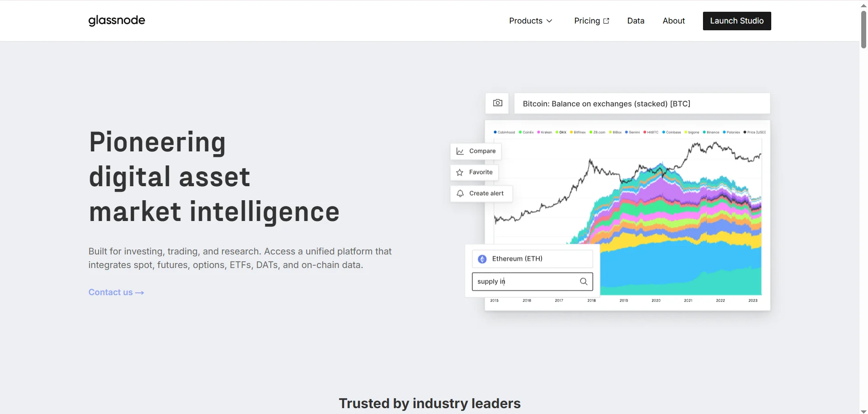Click the Kraken pink legend dot
Screen dimensions: 868x414
538,132
